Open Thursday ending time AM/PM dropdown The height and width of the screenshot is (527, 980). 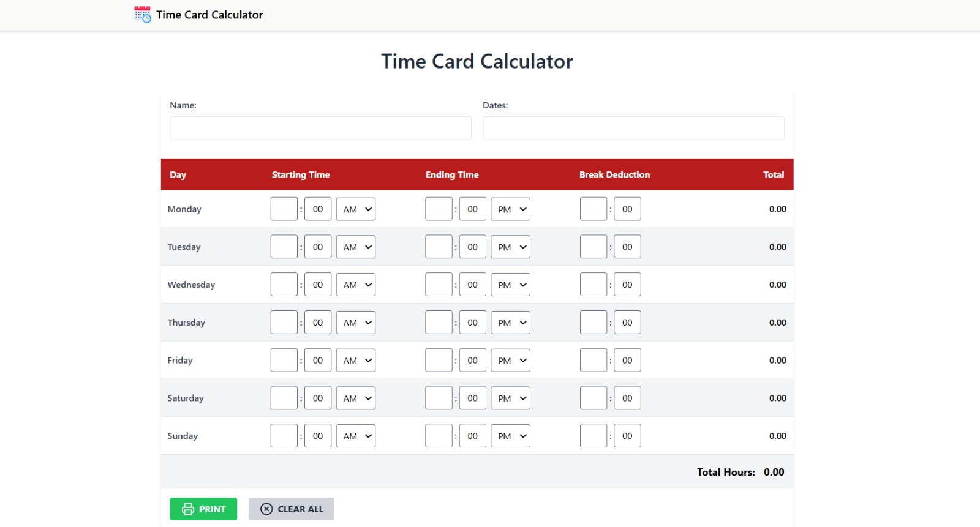(x=510, y=323)
